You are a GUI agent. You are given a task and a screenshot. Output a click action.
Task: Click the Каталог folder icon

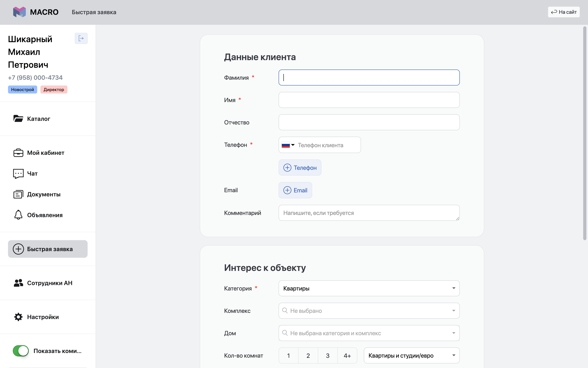click(18, 118)
